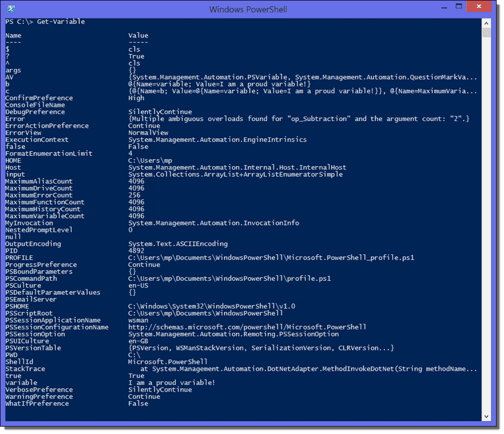Click the MyInvocation variable name
504x434 pixels.
pos(29,223)
